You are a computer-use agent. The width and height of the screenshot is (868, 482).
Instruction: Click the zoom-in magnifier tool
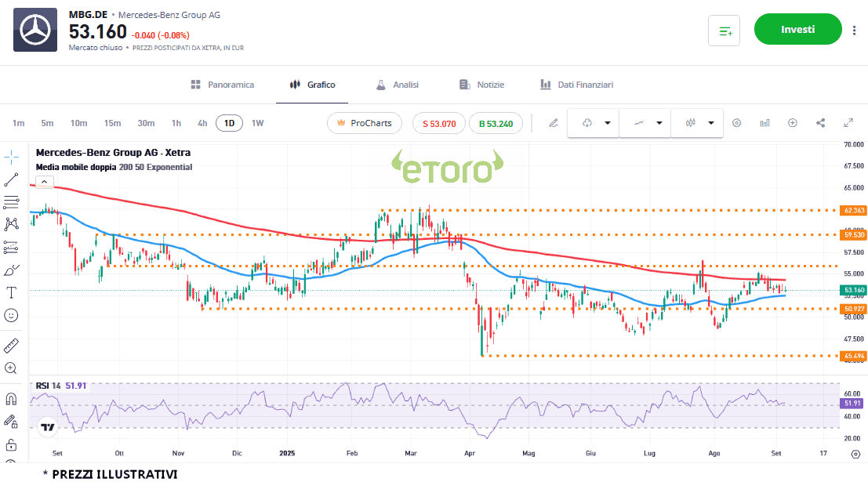coord(11,368)
